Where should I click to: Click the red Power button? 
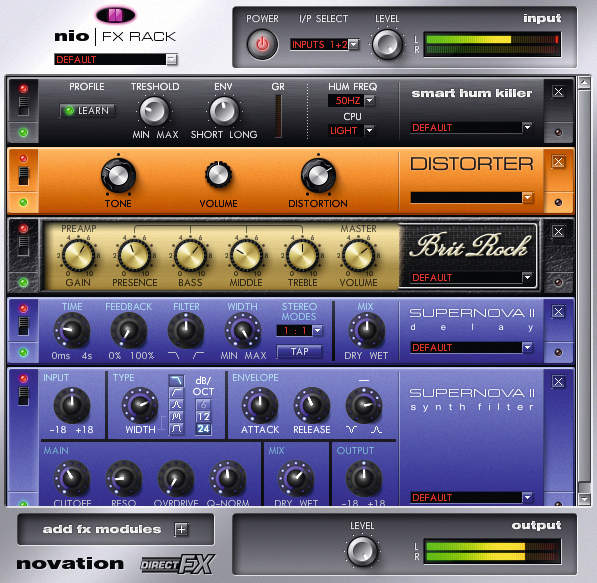tap(262, 45)
